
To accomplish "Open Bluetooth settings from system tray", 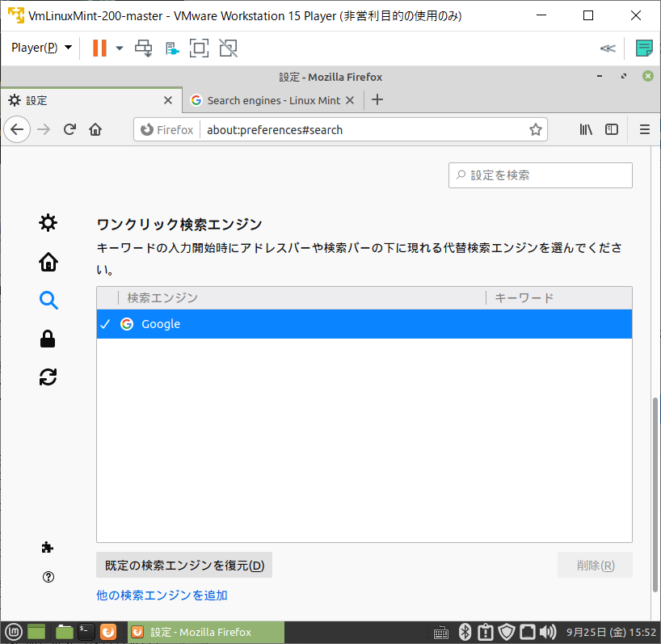I will [465, 632].
